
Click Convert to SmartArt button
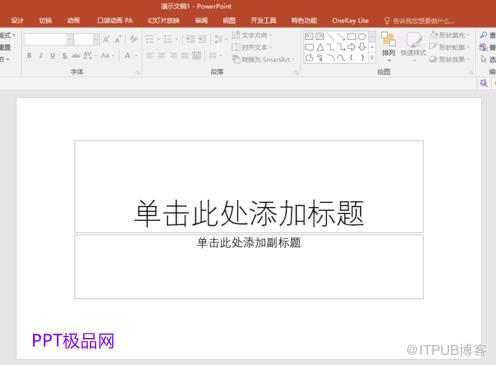pyautogui.click(x=264, y=59)
